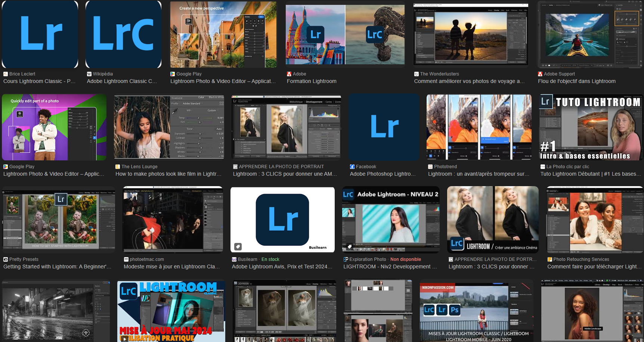The image size is (644, 342).
Task: Open 'Comment améliorer vos photos de voyage' link
Action: point(469,81)
